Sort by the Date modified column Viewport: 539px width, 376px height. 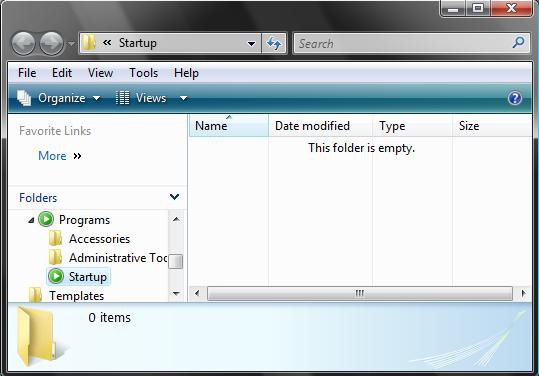coord(320,126)
